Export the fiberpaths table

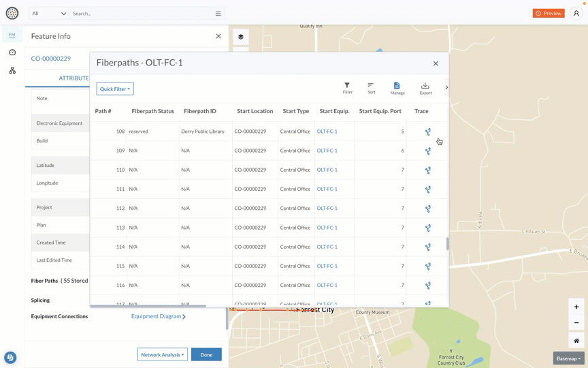(x=425, y=89)
